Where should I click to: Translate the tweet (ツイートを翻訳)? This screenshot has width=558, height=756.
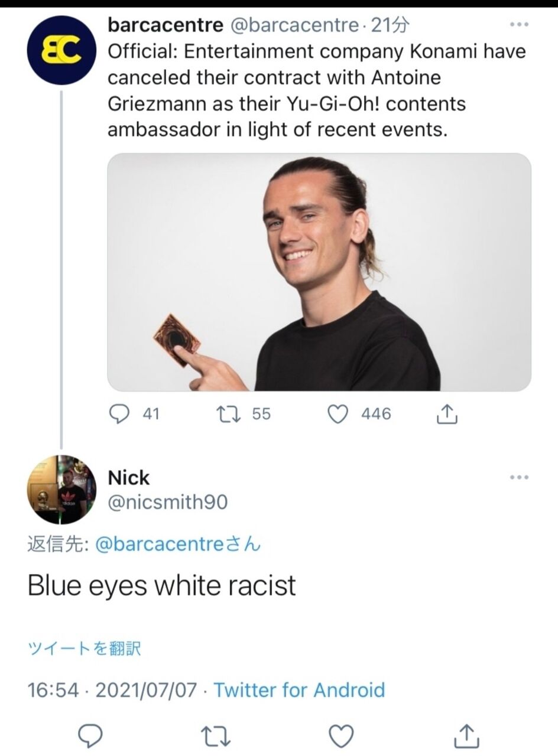tap(84, 649)
